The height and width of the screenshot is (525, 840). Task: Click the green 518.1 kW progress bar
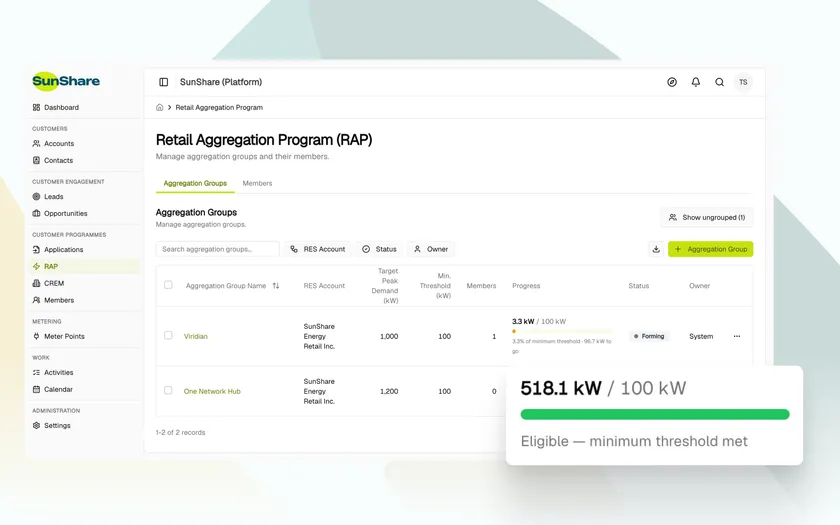pos(655,414)
